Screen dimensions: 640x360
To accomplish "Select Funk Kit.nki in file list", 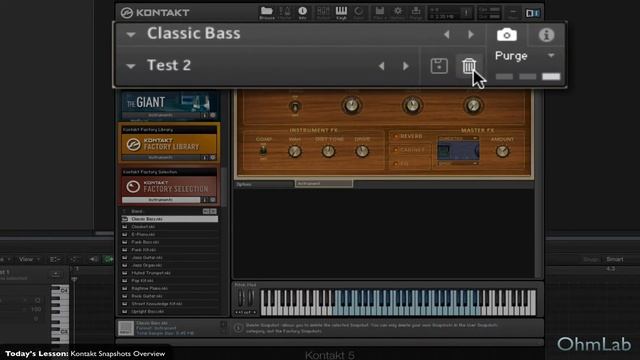I will (169, 250).
